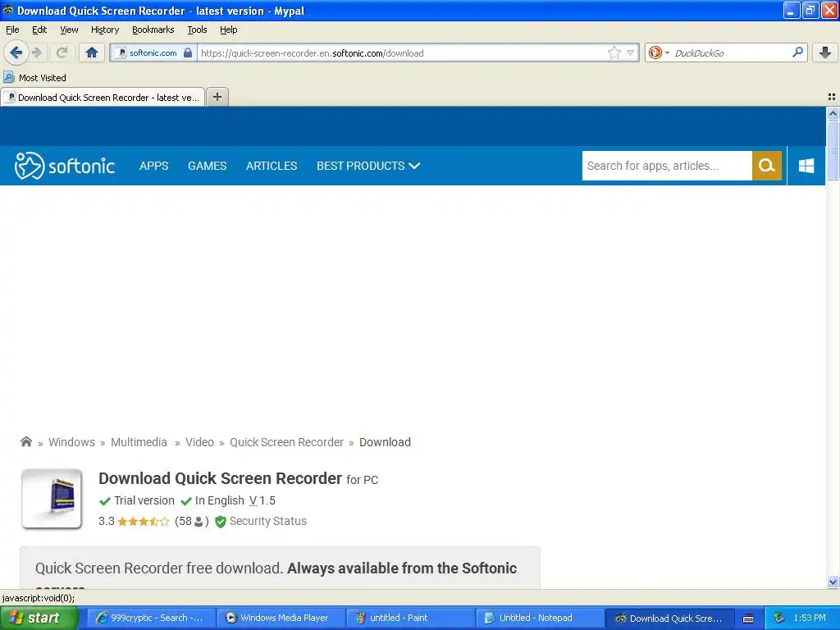Open the Quick Screen Recorder breadcrumb link
This screenshot has width=840, height=630.
pos(286,442)
